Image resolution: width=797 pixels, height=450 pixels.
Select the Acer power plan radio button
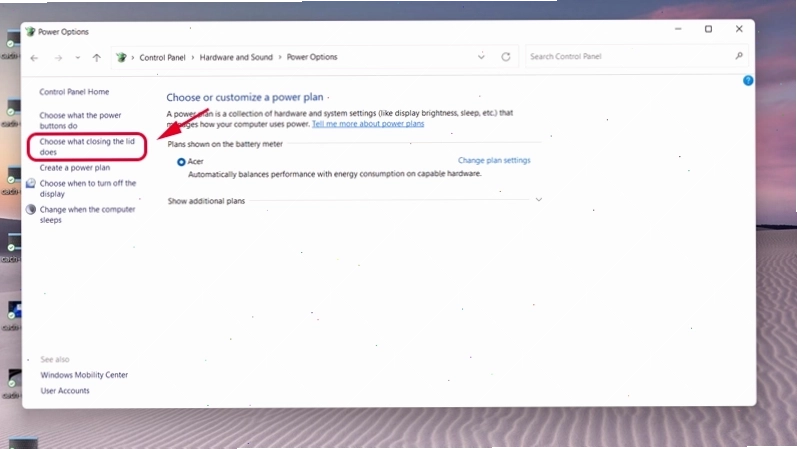coord(181,162)
